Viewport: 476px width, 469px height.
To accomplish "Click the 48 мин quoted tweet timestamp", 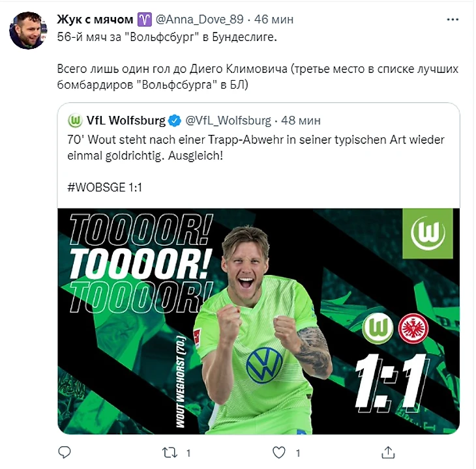I will (301, 121).
